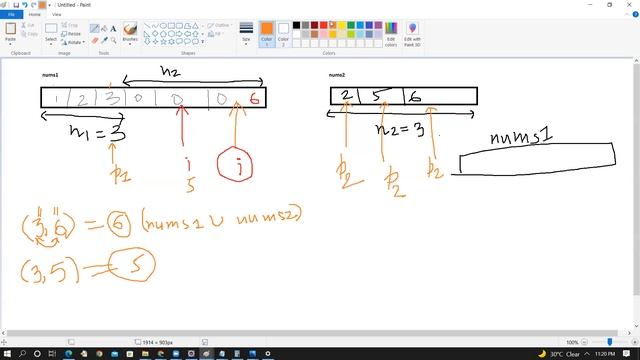Viewport: 640px width, 360px height.
Task: Select the Color picker eyedropper tool
Action: coord(104,40)
